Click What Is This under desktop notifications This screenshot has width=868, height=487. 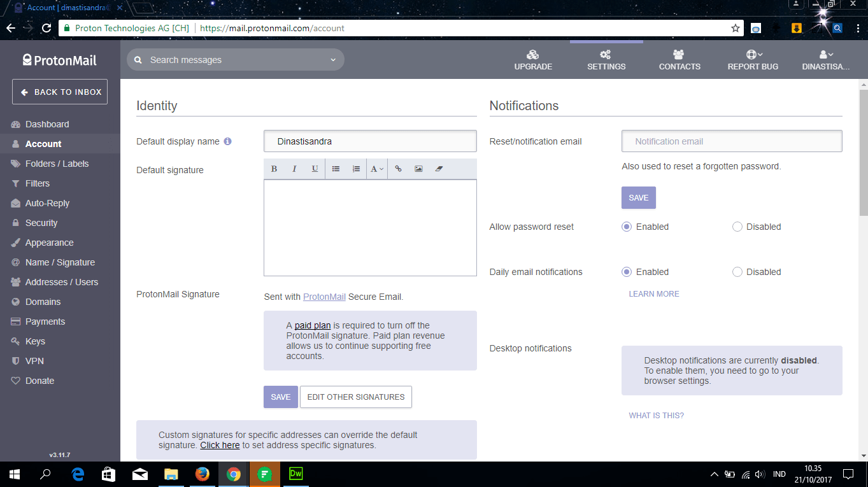(656, 416)
